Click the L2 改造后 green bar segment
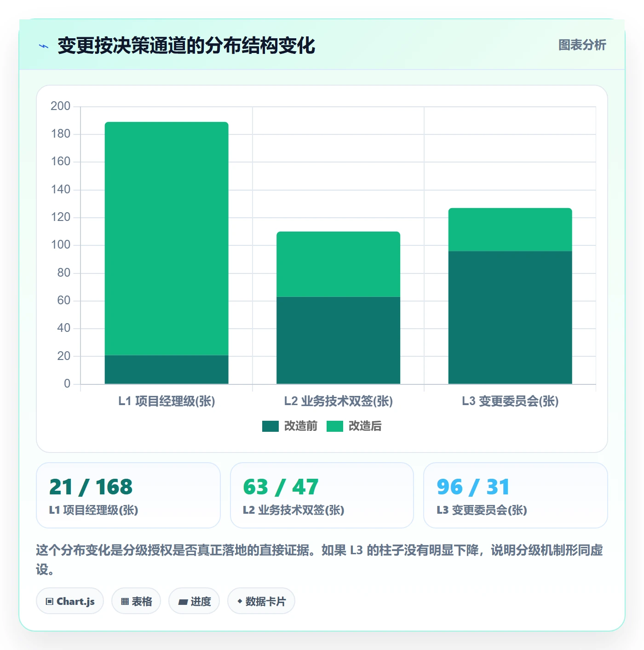Image resolution: width=644 pixels, height=650 pixels. coord(338,264)
